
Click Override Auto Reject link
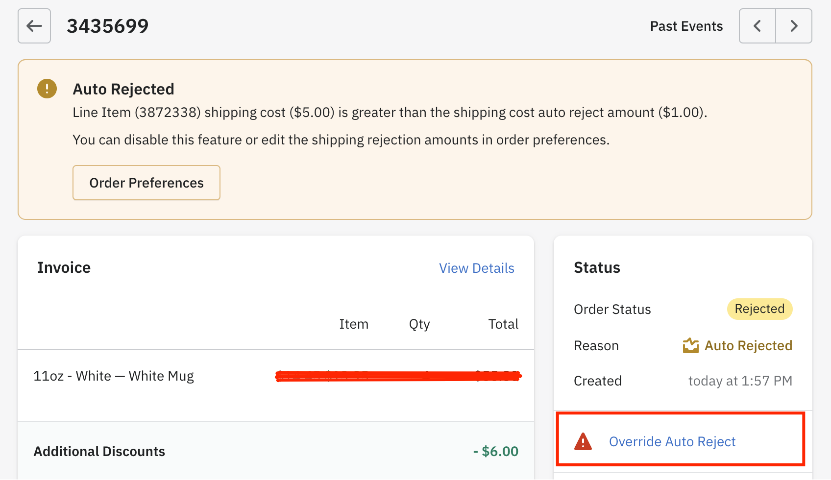[x=672, y=441]
